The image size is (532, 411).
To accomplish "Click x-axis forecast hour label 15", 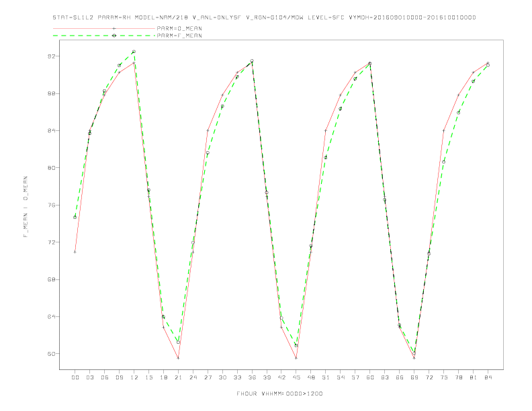I will tap(148, 377).
